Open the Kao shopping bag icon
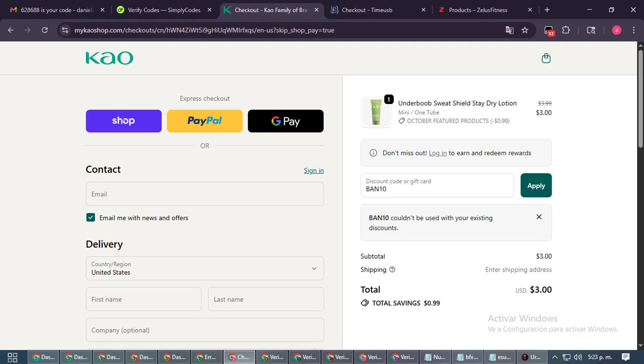 click(546, 58)
